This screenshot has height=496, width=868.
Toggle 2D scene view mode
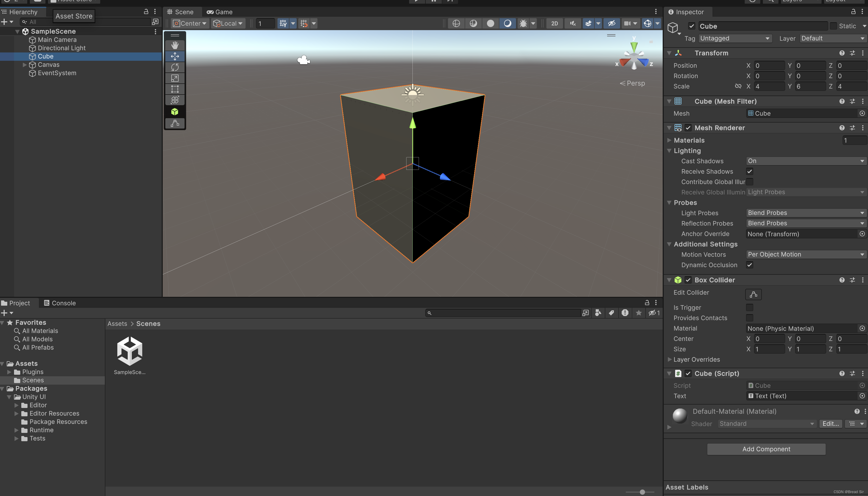click(x=554, y=23)
